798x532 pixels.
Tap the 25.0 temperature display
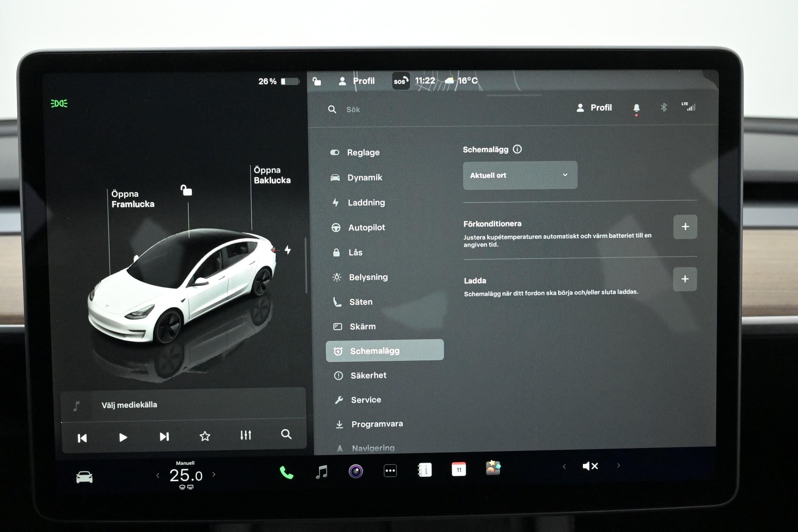[x=186, y=475]
